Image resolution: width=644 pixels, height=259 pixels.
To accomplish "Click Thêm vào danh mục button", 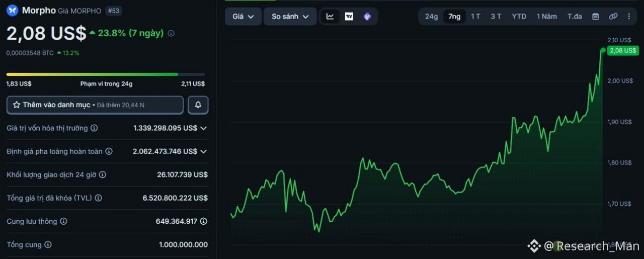I will (x=95, y=105).
